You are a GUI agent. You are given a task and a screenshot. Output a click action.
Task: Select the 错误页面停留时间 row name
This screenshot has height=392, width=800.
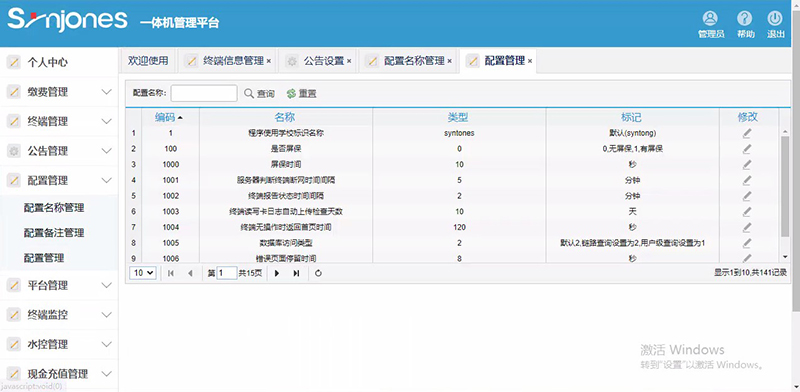click(x=286, y=258)
